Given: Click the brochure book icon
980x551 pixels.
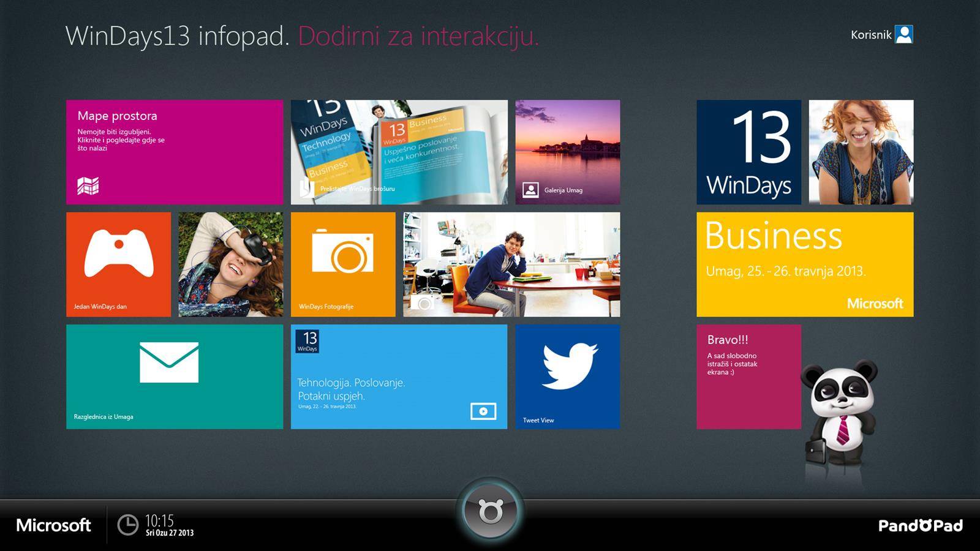Looking at the screenshot, I should 306,189.
